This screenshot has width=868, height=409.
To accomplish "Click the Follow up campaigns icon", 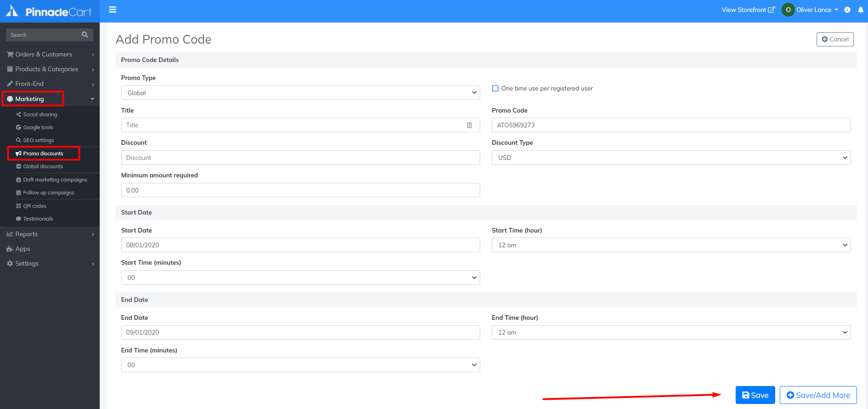I will coord(18,193).
